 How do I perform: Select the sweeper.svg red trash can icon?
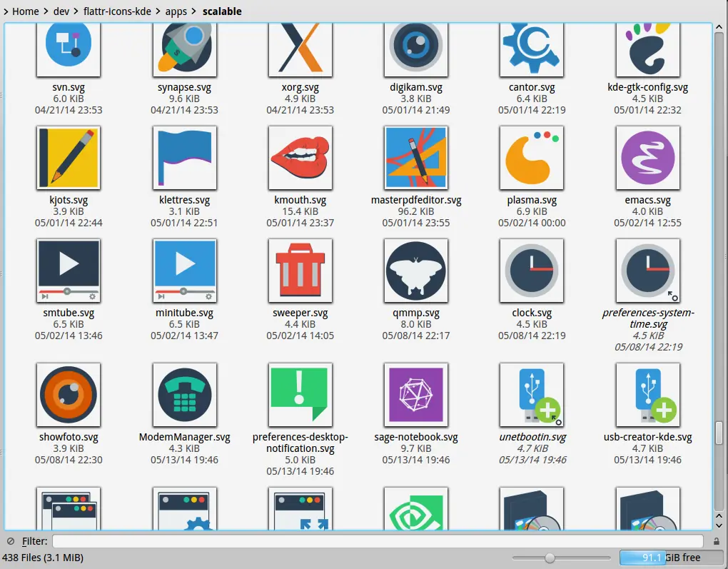300,271
